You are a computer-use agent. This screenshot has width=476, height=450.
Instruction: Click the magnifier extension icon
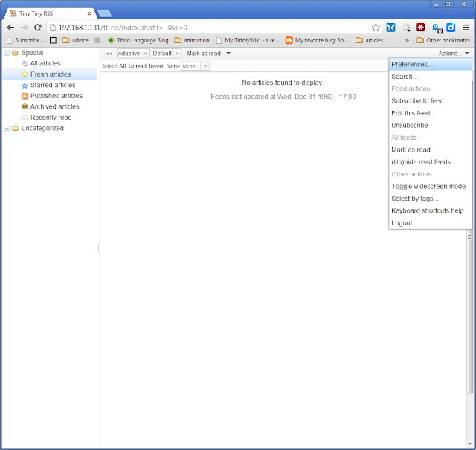pos(406,28)
